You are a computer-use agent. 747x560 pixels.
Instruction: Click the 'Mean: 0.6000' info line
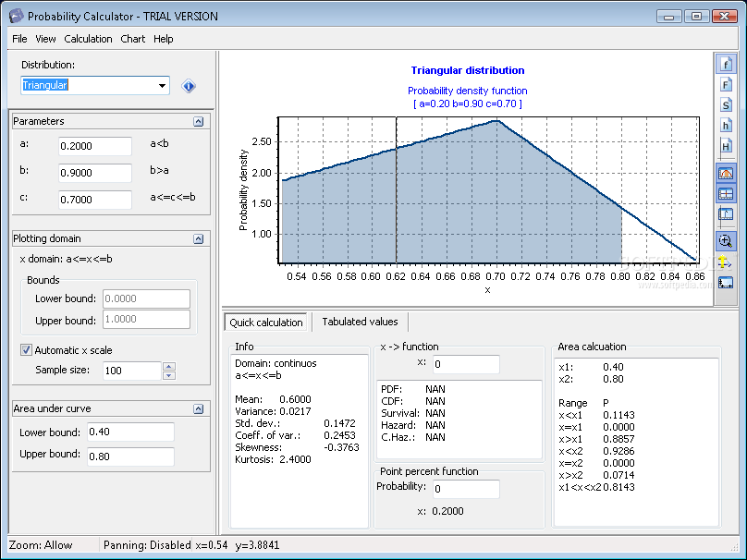[273, 399]
